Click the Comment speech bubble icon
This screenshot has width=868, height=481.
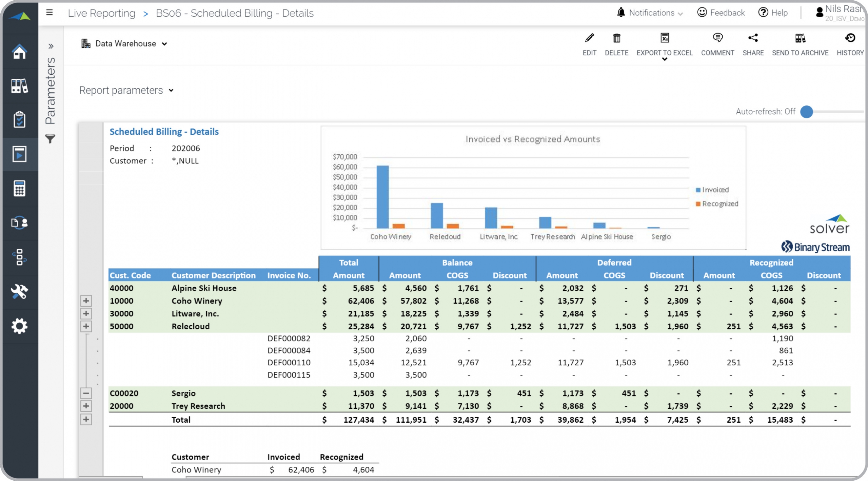click(717, 38)
